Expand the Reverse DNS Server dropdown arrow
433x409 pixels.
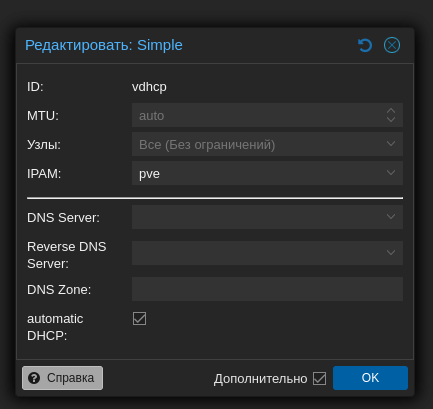pyautogui.click(x=391, y=253)
